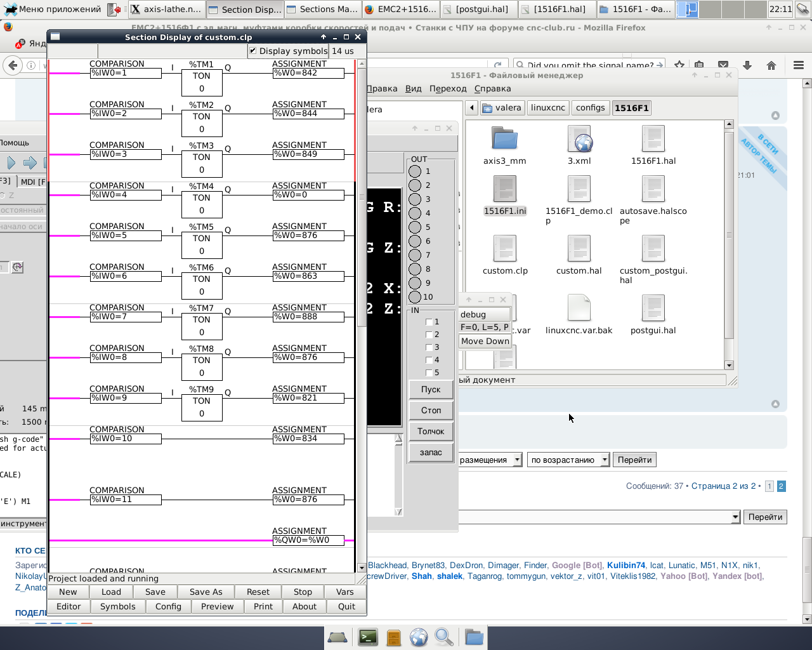Viewport: 812px width, 650px height.
Task: Click OUT indicator 5
Action: tap(415, 227)
